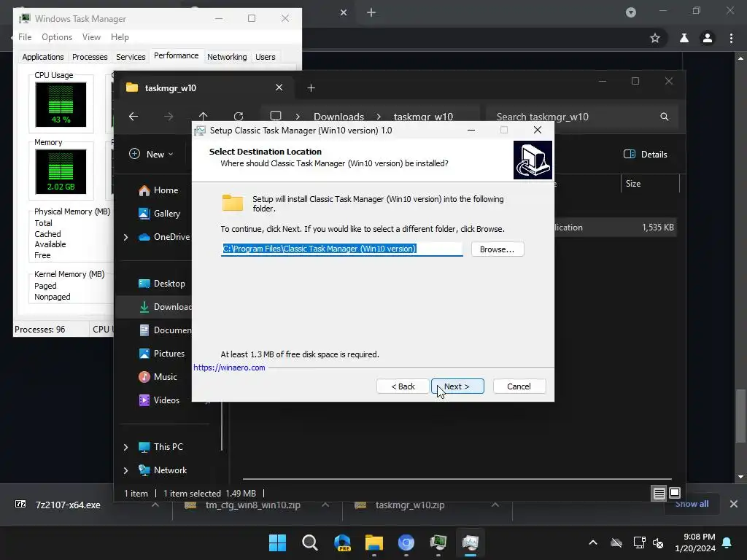Click the Explorer search magnifier icon

click(664, 117)
